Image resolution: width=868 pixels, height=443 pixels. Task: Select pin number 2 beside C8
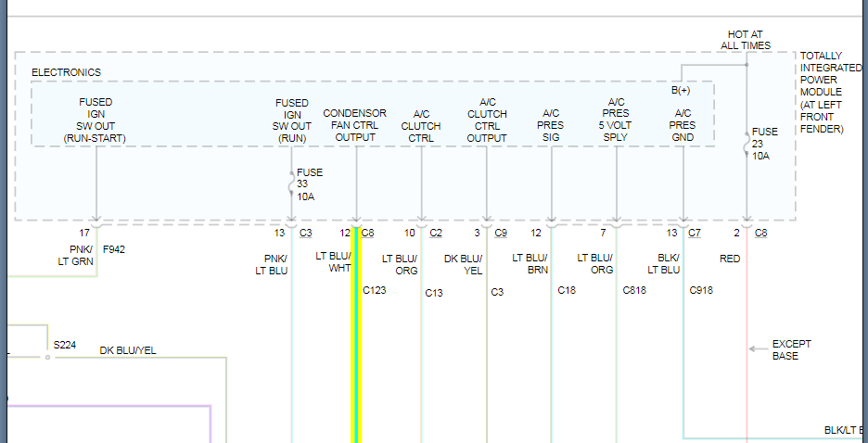[737, 234]
